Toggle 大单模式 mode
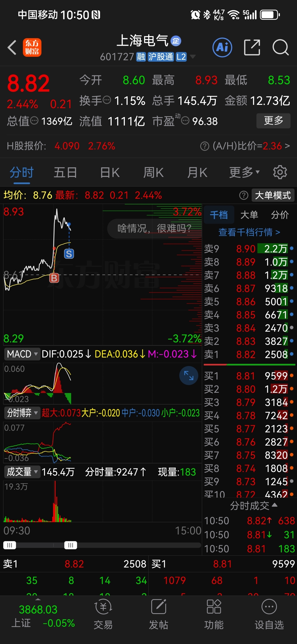Screen dimensions: 297x644 (x=273, y=195)
